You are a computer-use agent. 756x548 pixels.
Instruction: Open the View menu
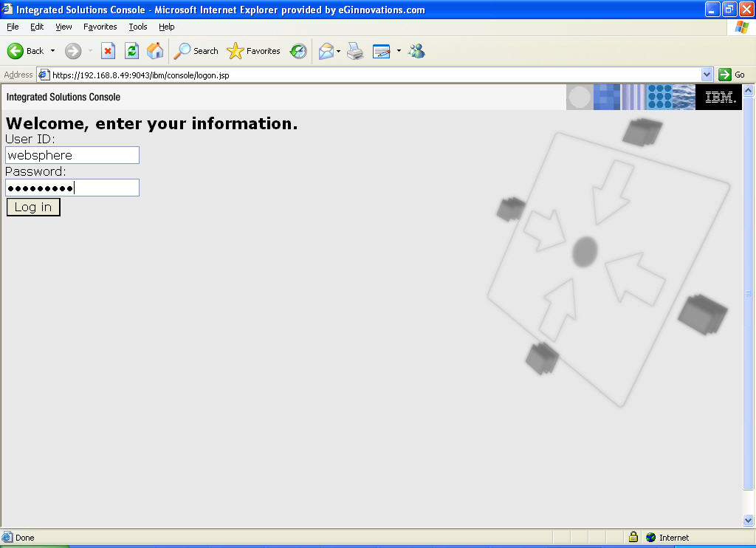coord(63,27)
